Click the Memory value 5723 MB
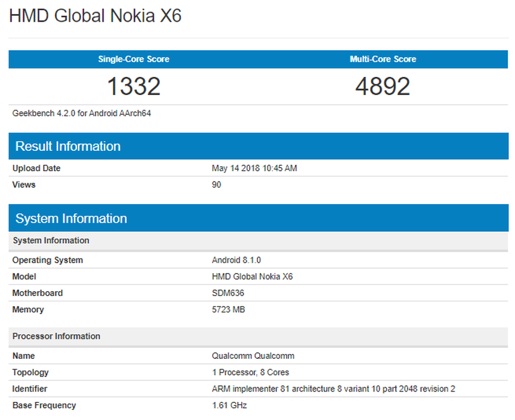The image size is (515, 420). point(228,309)
